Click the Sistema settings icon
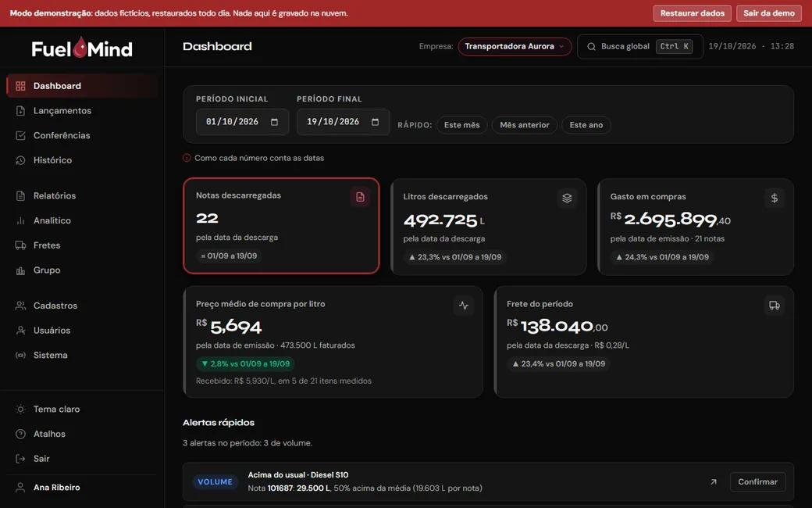Viewport: 812px width, 508px height. point(21,356)
